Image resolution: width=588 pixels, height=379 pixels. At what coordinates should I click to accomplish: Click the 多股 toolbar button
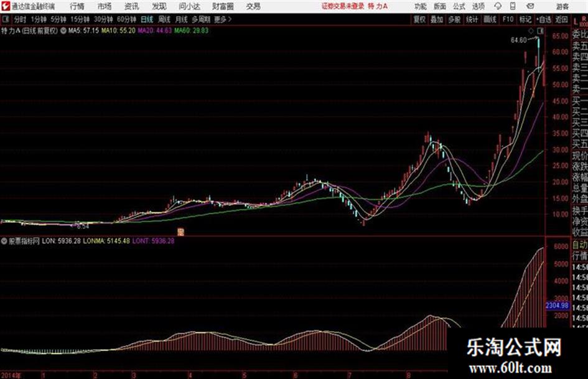454,19
